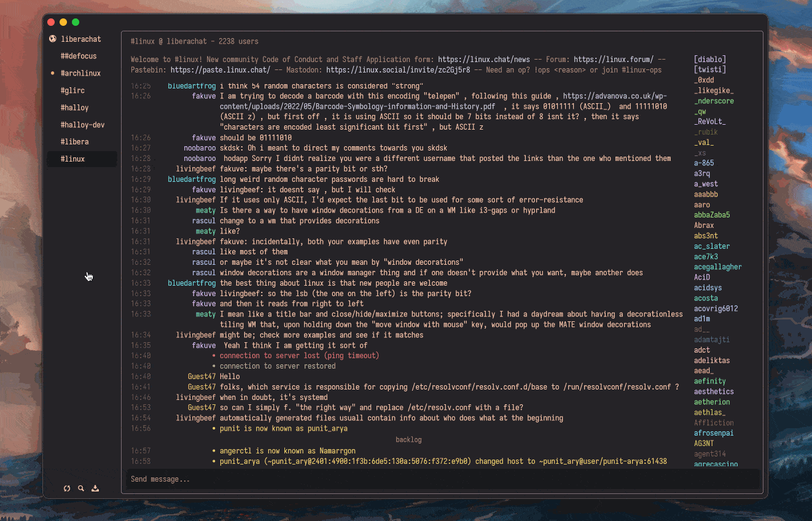Click Affliction in the user list
This screenshot has height=521, width=812.
coord(714,423)
